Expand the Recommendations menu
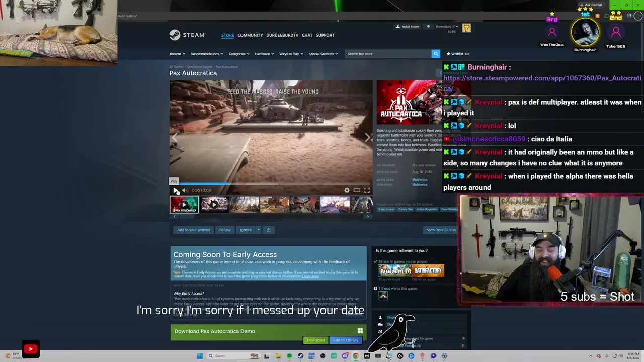The image size is (644, 362). 206,54
